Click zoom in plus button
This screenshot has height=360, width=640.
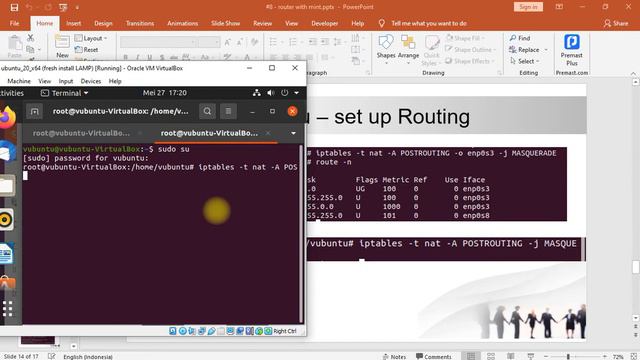[605, 356]
